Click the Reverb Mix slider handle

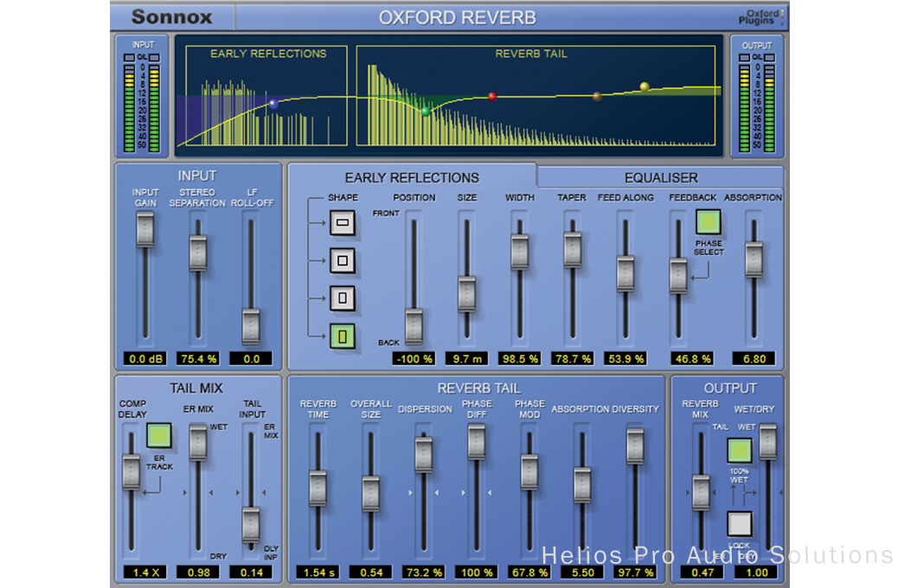tap(701, 492)
